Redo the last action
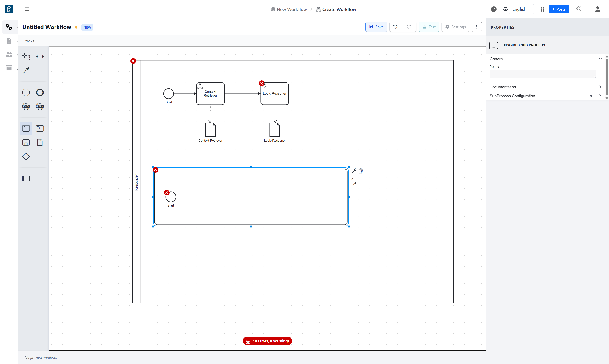The height and width of the screenshot is (364, 609). 409,27
